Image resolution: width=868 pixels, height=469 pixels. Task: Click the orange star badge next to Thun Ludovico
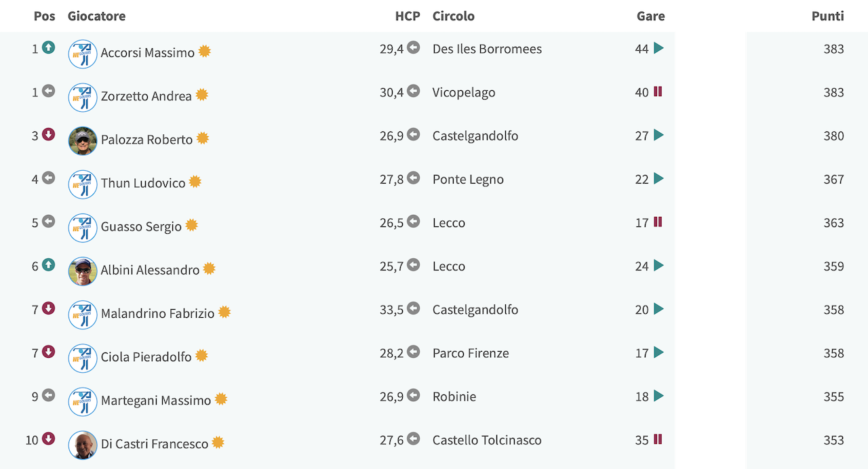(195, 182)
